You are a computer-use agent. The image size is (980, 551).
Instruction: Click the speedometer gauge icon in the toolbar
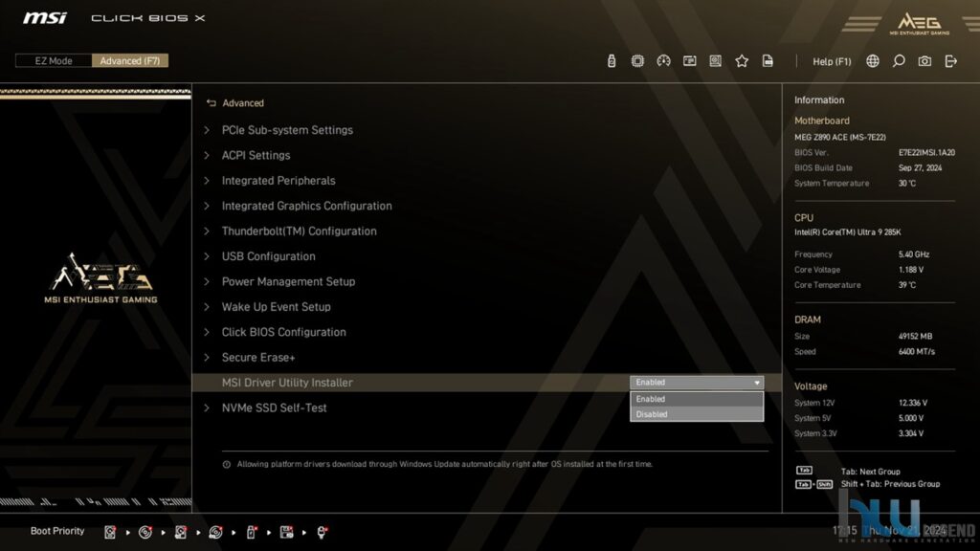664,60
